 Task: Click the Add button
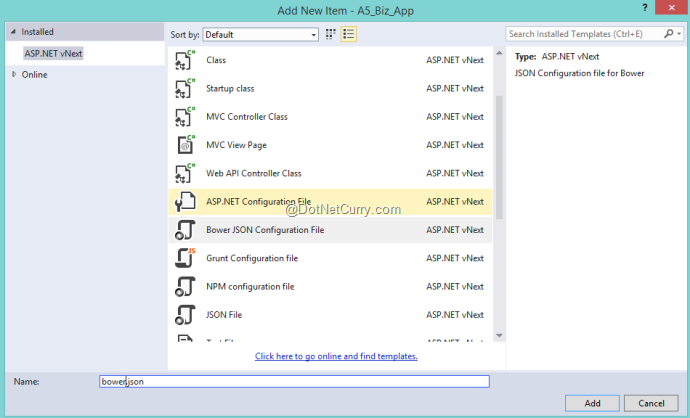point(592,403)
